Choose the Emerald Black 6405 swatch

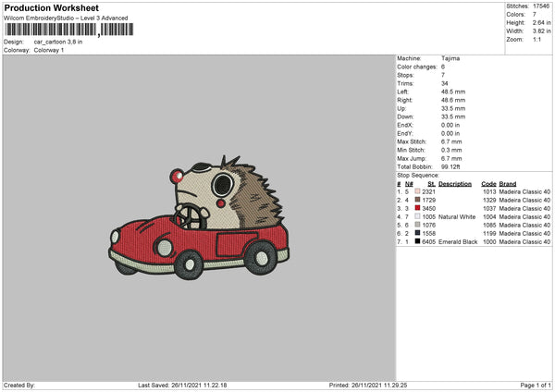coord(417,241)
